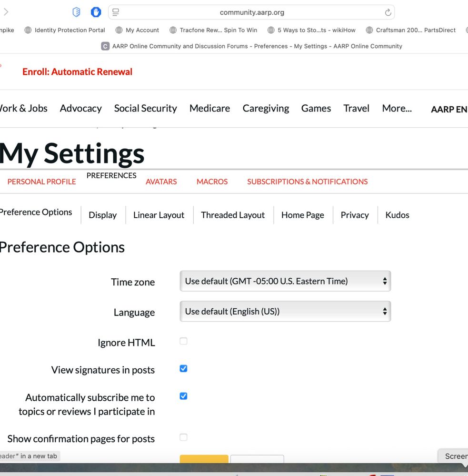Enable the Ignore HTML checkbox
The height and width of the screenshot is (476, 468).
pos(183,341)
